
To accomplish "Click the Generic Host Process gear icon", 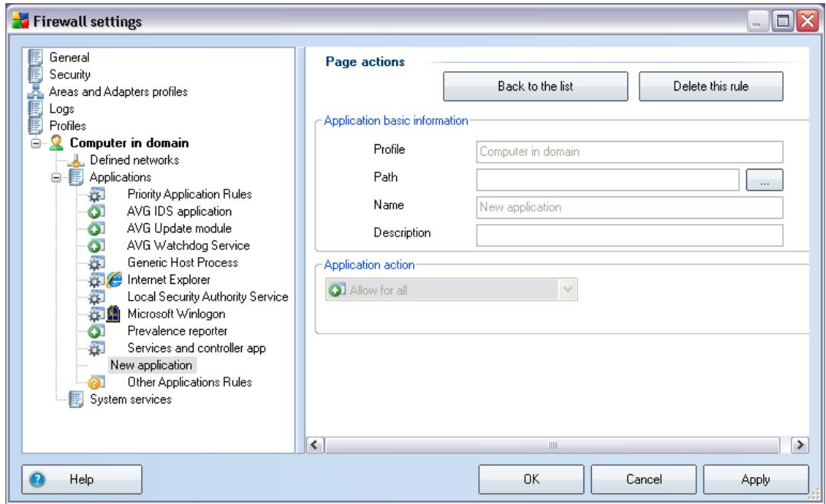I will coord(96,263).
